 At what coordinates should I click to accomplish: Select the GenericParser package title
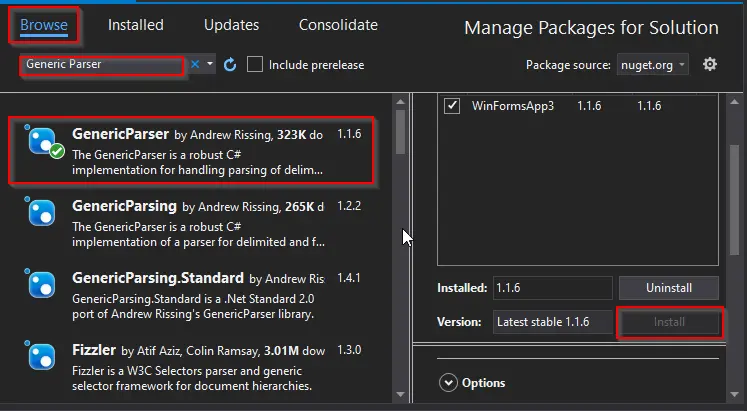(121, 134)
